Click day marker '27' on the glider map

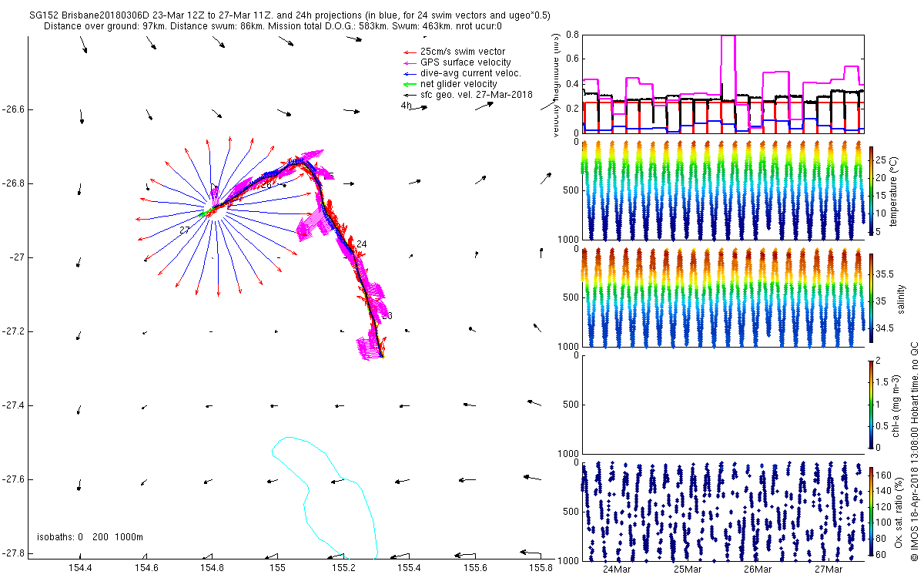pos(185,230)
